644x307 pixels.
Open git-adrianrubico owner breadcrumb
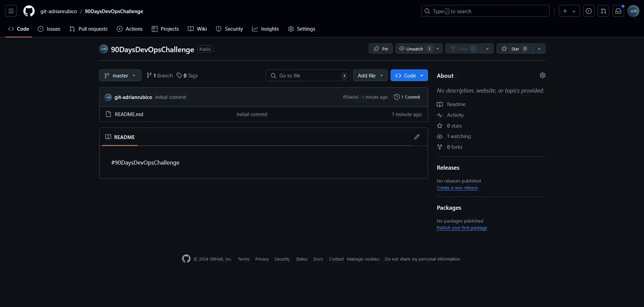click(59, 11)
